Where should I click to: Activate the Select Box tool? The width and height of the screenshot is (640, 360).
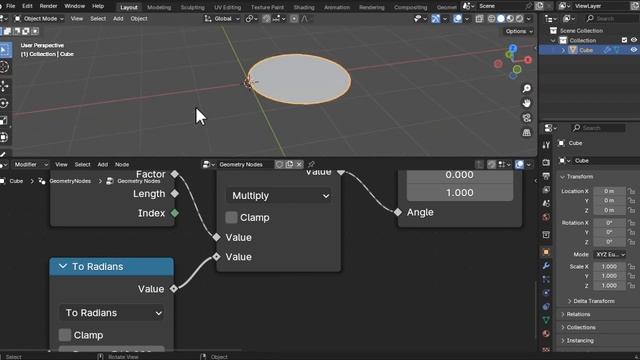(4, 50)
